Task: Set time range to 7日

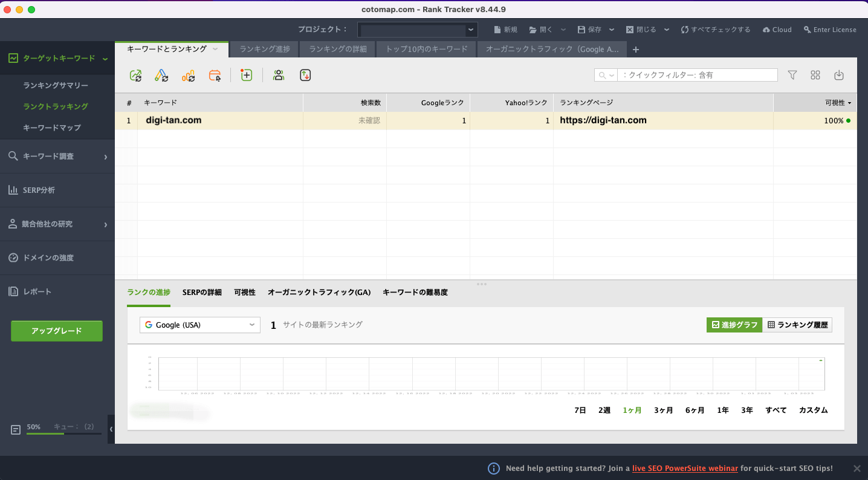Action: (580, 410)
